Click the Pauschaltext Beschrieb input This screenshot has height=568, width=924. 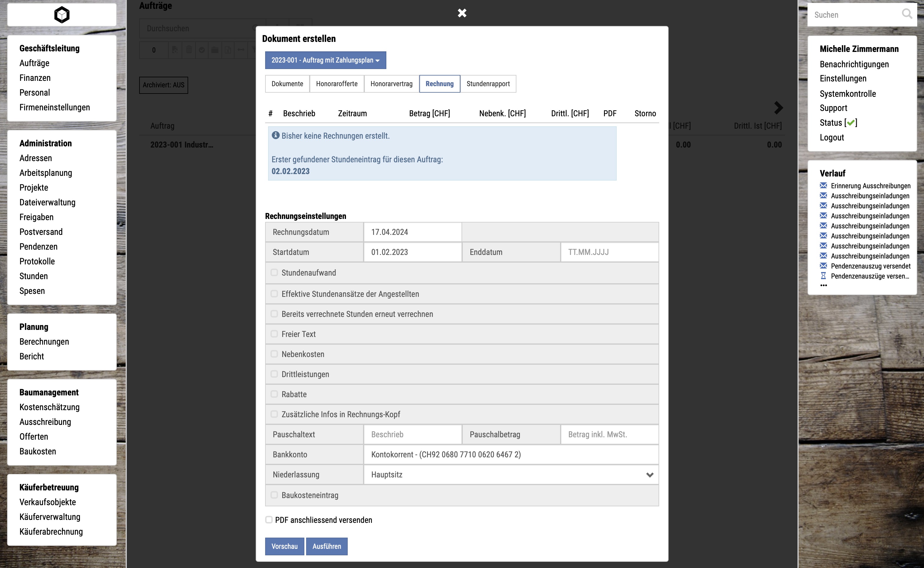coord(412,434)
